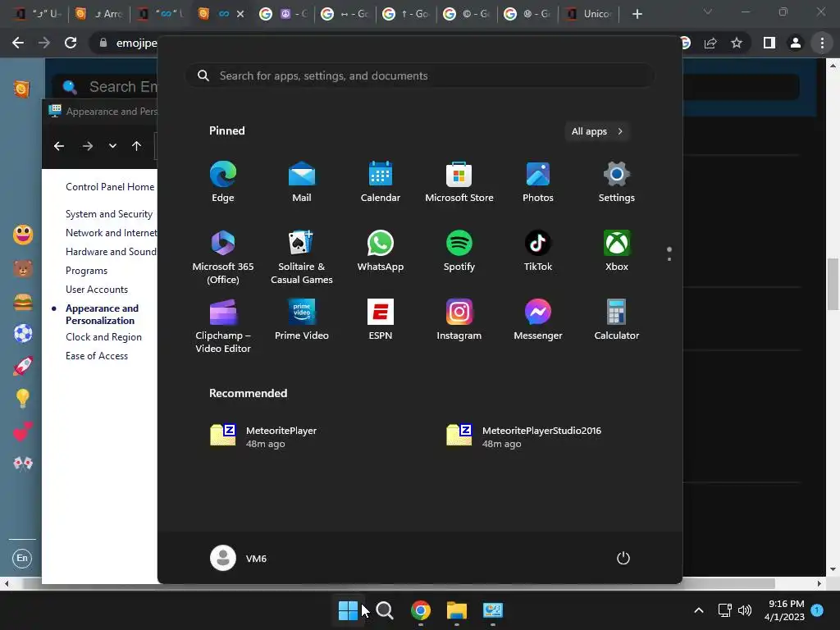Toggle Chrome side panel
The image size is (840, 630).
769,43
